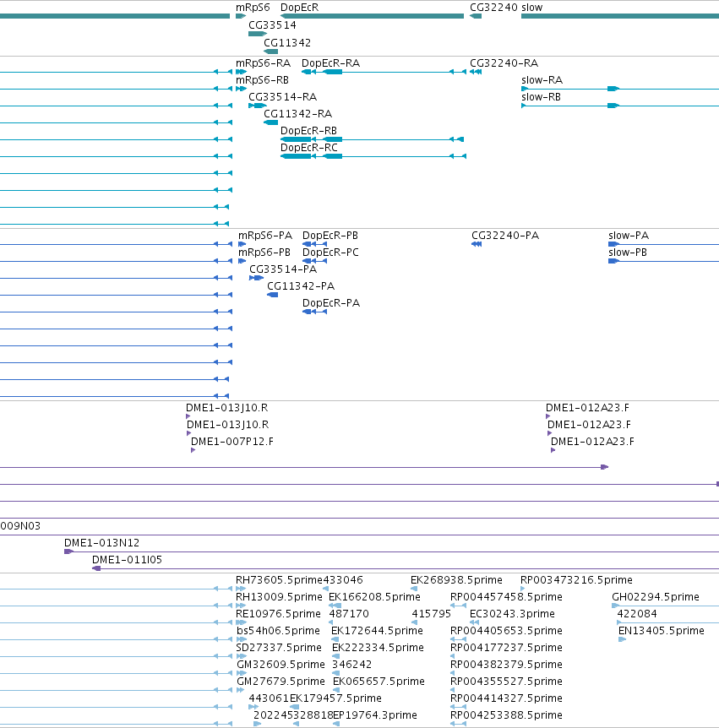719x728 pixels.
Task: Select the CG32240 gene label
Action: point(493,8)
